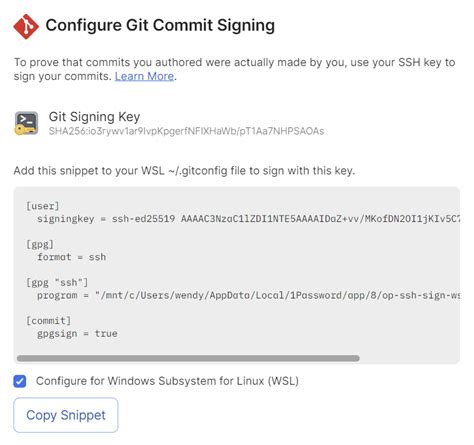Uncheck Configure for Windows Subsystem for Linux

pyautogui.click(x=20, y=381)
